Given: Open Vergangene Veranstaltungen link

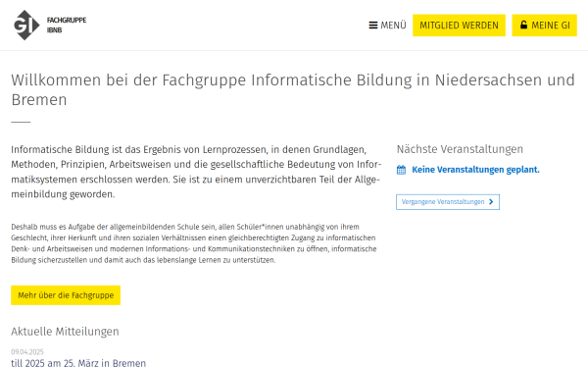Looking at the screenshot, I should [448, 202].
